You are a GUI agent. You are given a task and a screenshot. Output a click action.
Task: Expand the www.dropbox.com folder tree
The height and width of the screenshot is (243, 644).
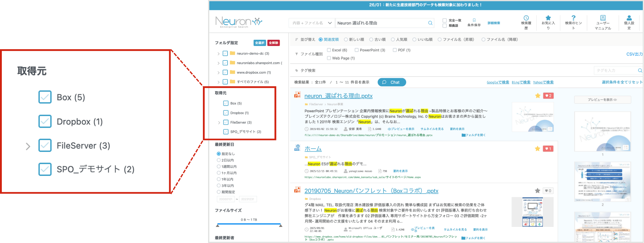(218, 73)
